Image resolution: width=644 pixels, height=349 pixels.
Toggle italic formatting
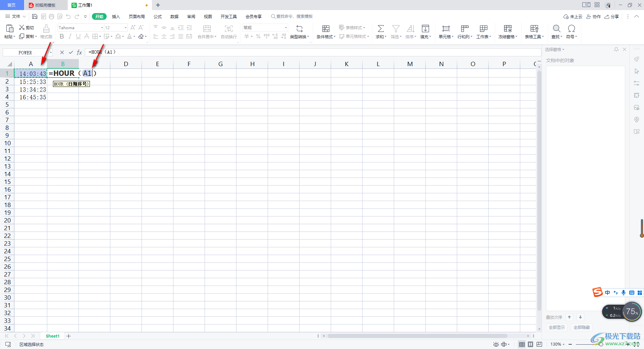point(70,36)
